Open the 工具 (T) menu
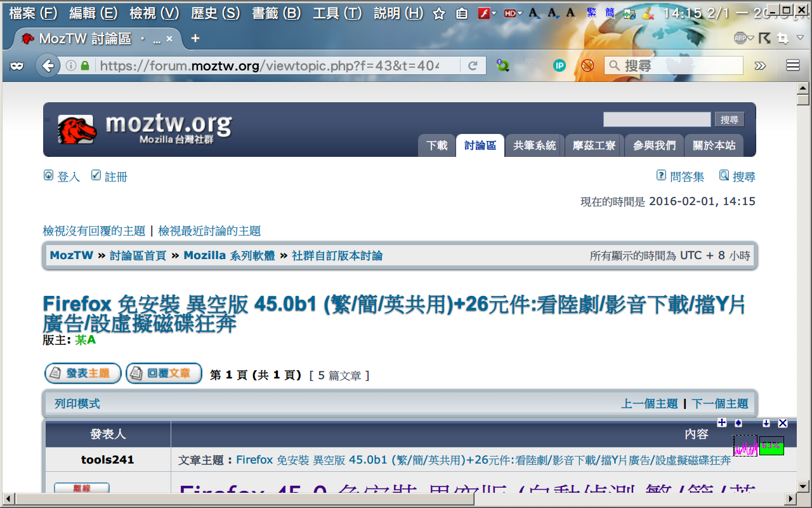This screenshot has width=812, height=508. 337,13
